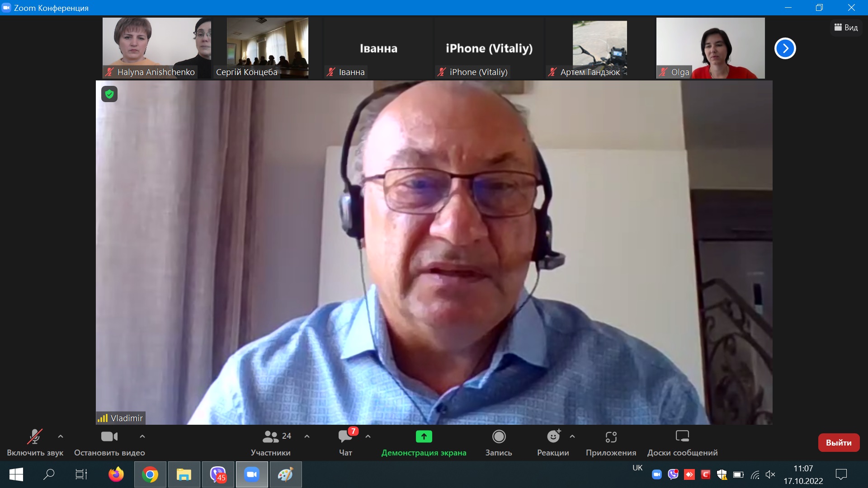Select Сергій Концеба's video thumbnail
The image size is (868, 488).
(268, 48)
